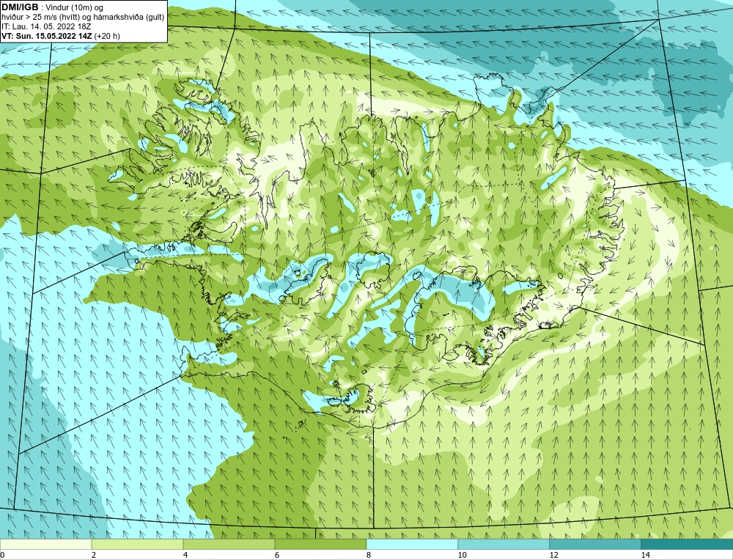
Task: Click the 8–10 m/s light cyan legend swatch
Action: 412,544
